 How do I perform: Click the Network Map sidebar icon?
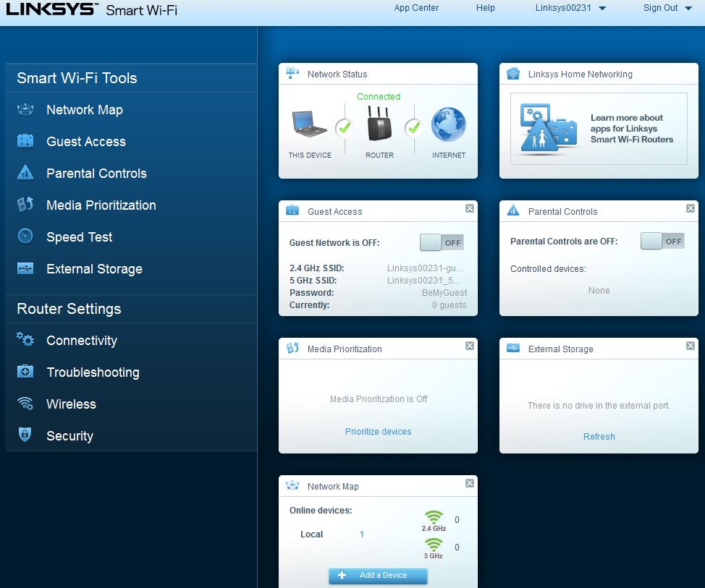25,110
